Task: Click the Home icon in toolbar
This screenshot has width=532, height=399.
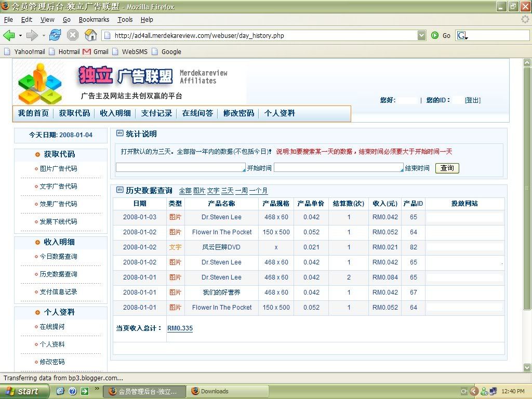Action: (x=90, y=35)
